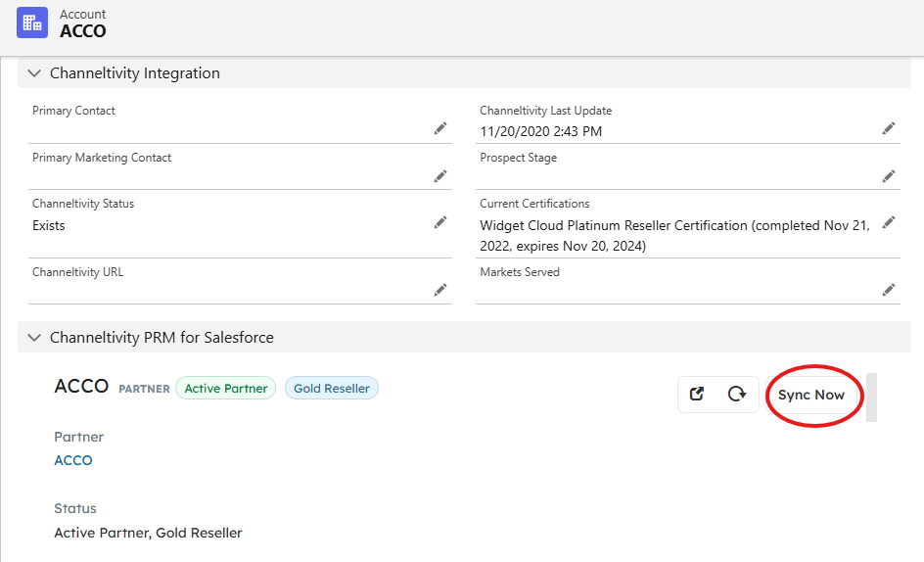Edit Channeltivity Status pencil icon

tap(440, 222)
